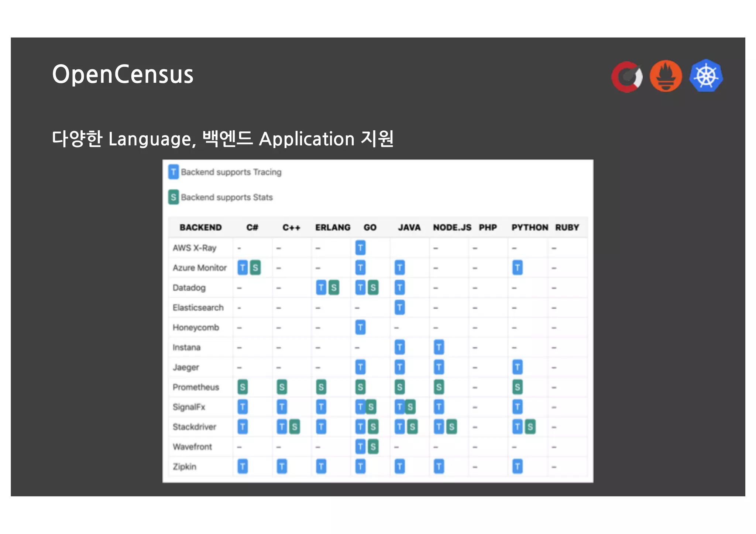756x534 pixels.
Task: Click the S badge in Stackdriver Python cell
Action: 530,427
